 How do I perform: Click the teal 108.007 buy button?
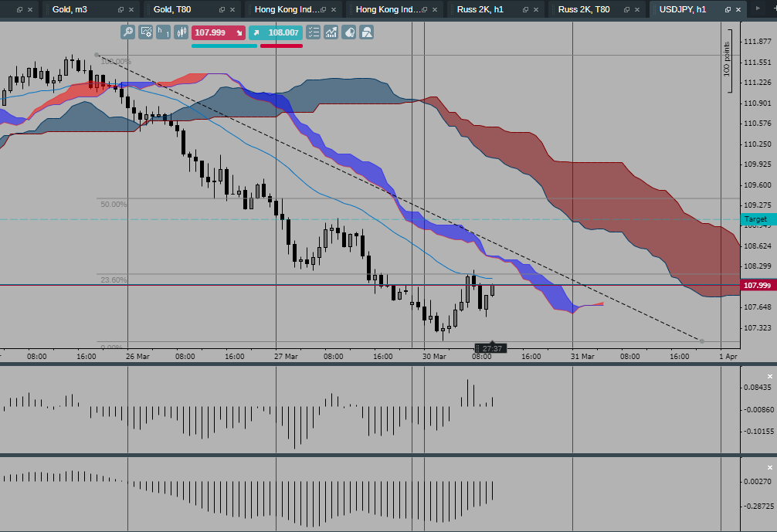(276, 32)
